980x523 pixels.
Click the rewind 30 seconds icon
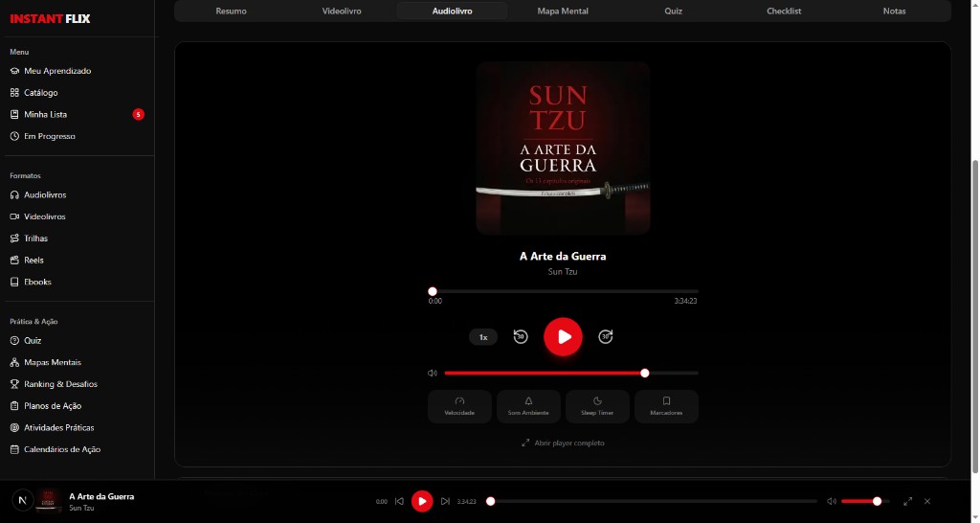pyautogui.click(x=521, y=336)
